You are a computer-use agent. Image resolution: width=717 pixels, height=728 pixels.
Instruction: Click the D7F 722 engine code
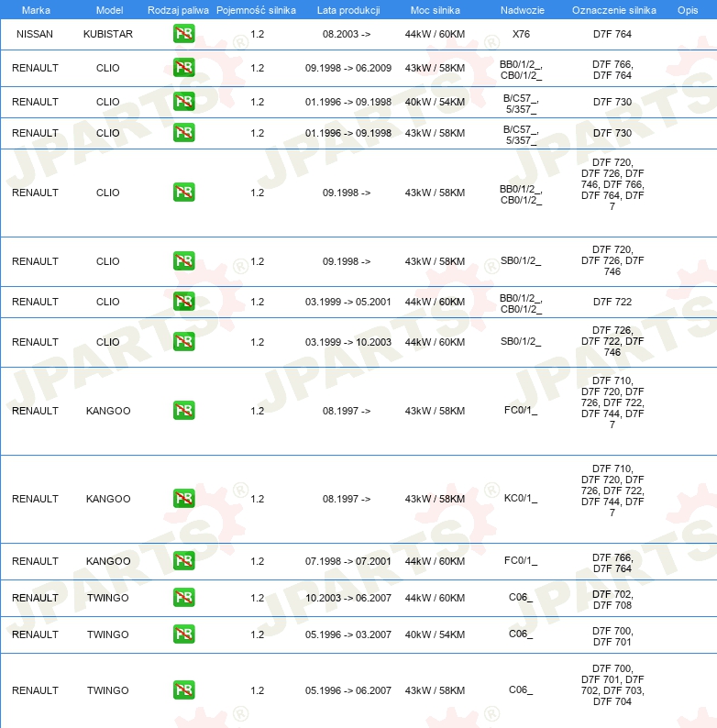612,302
